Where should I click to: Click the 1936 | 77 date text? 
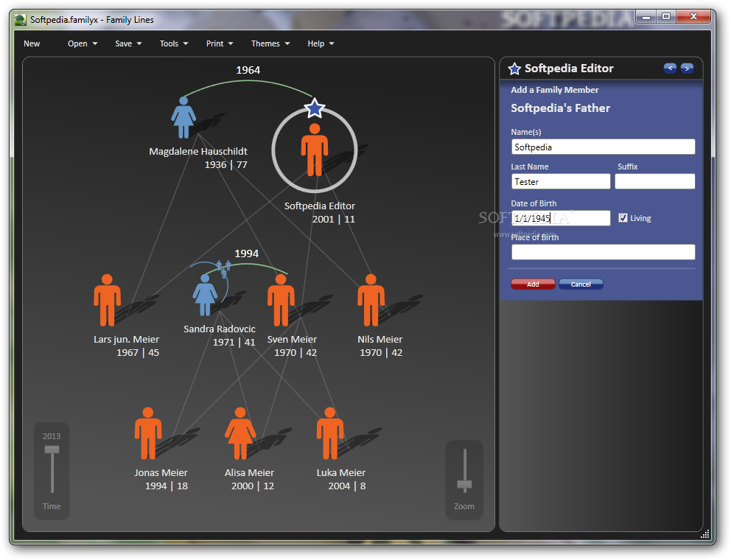[226, 164]
